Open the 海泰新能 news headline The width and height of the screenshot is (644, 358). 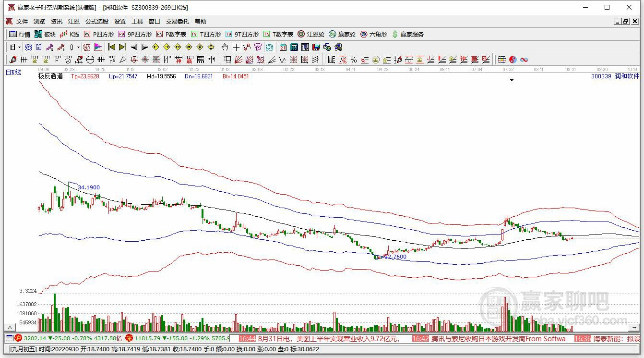[x=617, y=339]
